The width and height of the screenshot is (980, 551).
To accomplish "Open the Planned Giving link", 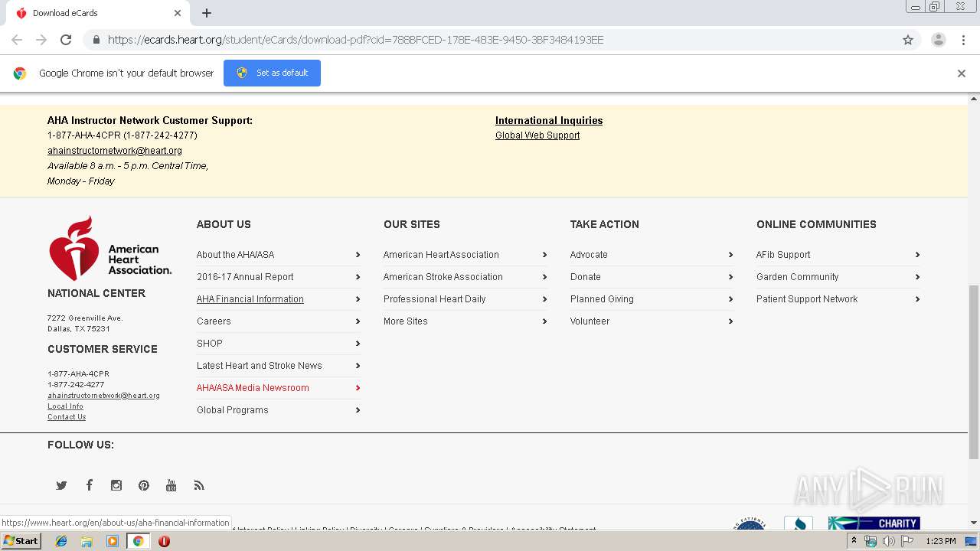I will 602,299.
